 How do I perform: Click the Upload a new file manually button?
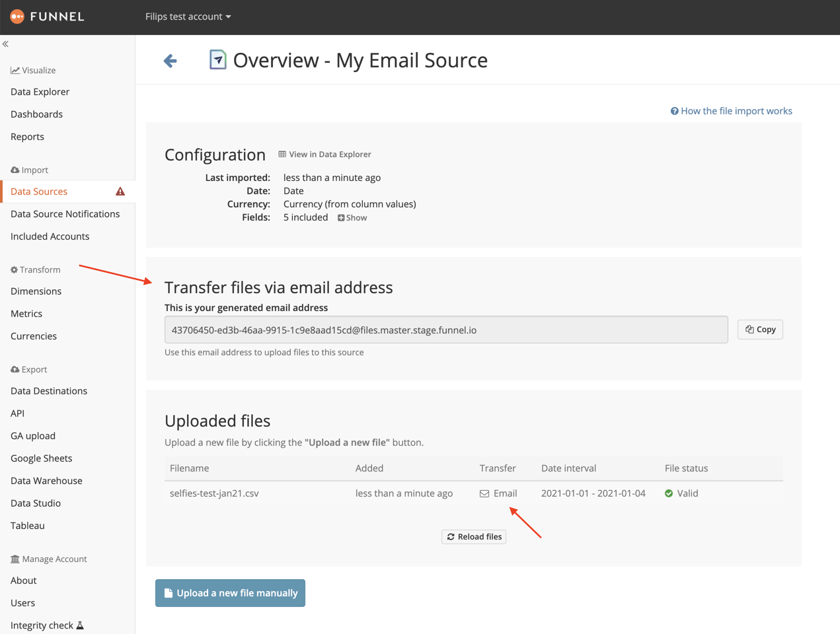pos(230,592)
